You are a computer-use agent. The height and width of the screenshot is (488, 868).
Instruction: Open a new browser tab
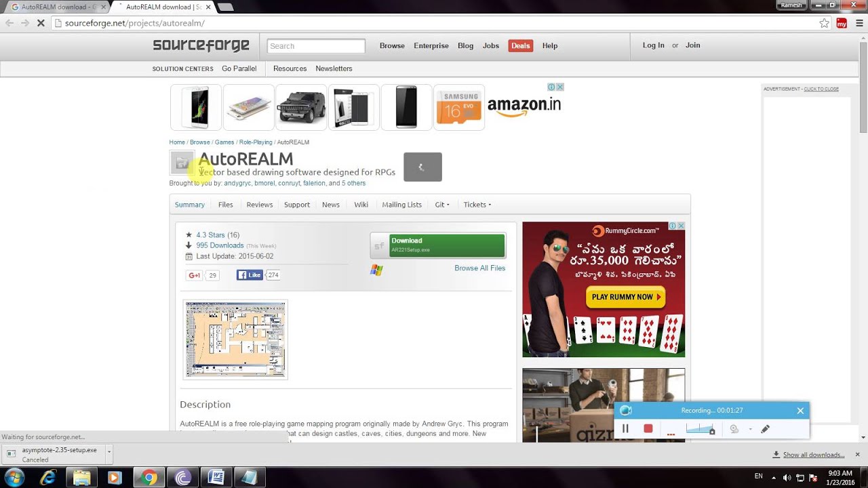[226, 7]
